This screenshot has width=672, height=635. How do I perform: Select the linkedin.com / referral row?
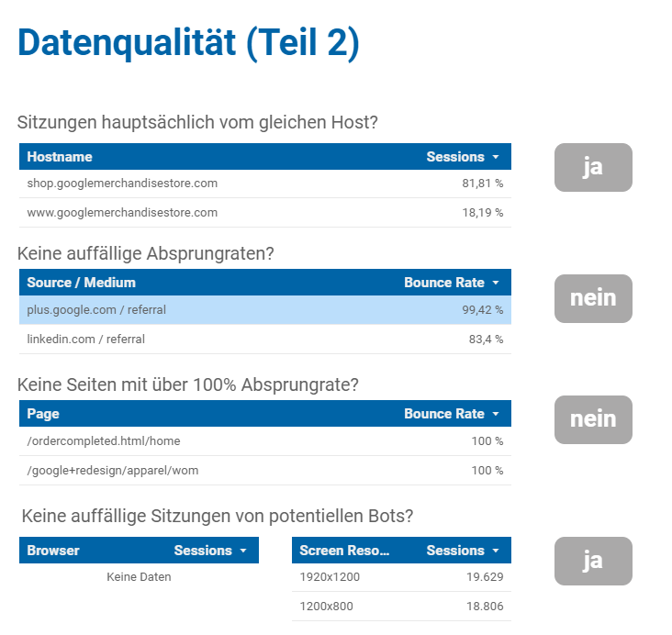tap(265, 340)
